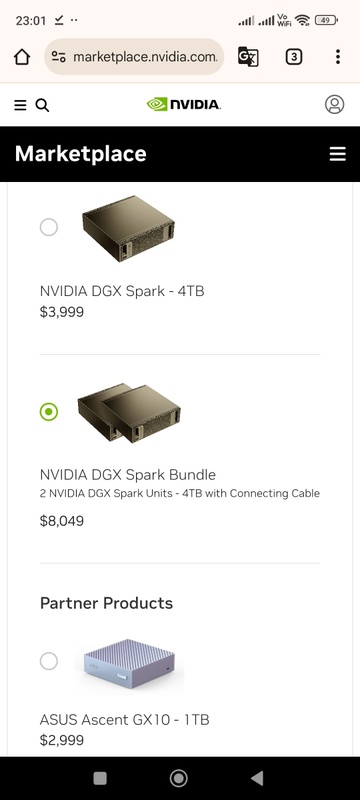Open the Google Translate icon
Viewport: 360px width, 800px height.
pyautogui.click(x=248, y=57)
